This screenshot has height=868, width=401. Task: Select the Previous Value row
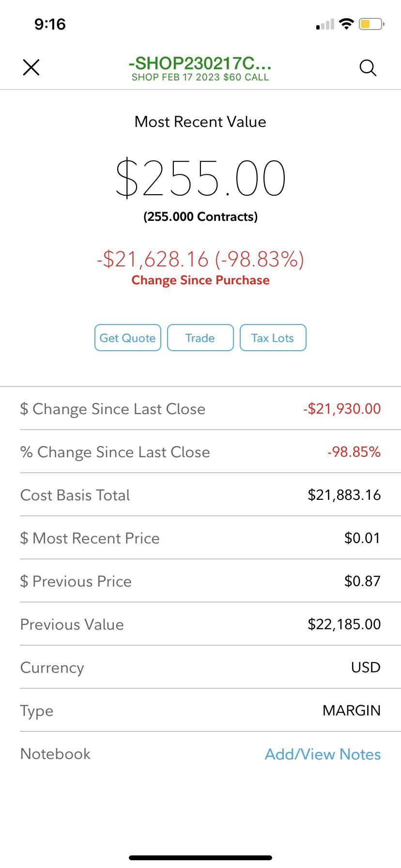tap(200, 624)
